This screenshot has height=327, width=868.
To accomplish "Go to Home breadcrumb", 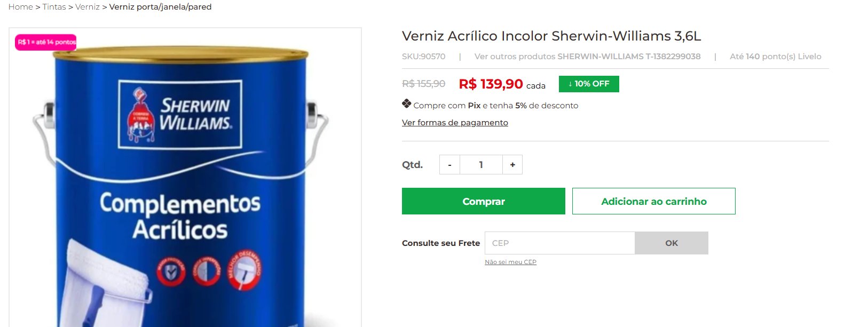I will [x=21, y=7].
